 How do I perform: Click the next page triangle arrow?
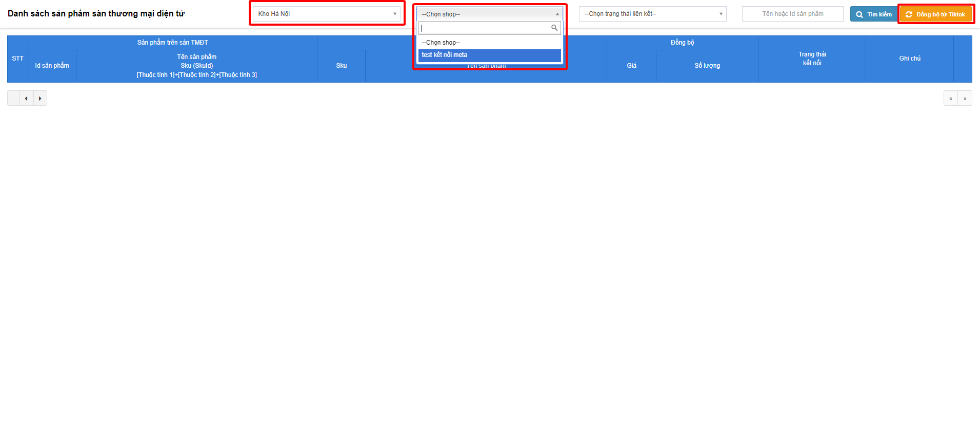[40, 99]
